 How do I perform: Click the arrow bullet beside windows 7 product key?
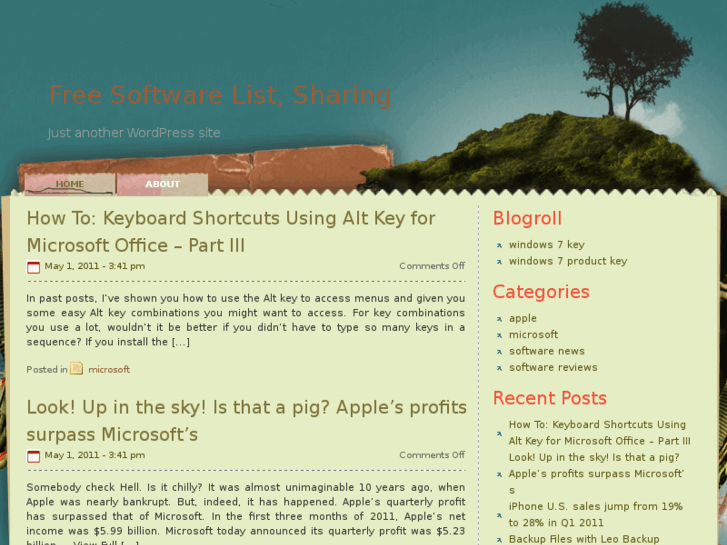(499, 262)
